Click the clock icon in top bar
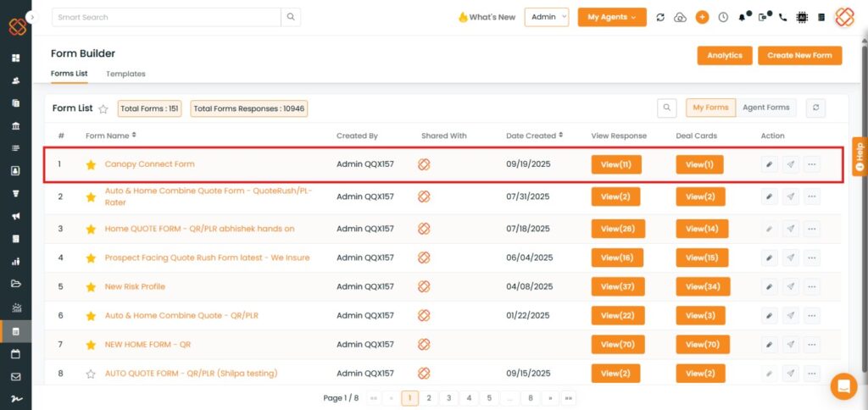 [x=723, y=17]
